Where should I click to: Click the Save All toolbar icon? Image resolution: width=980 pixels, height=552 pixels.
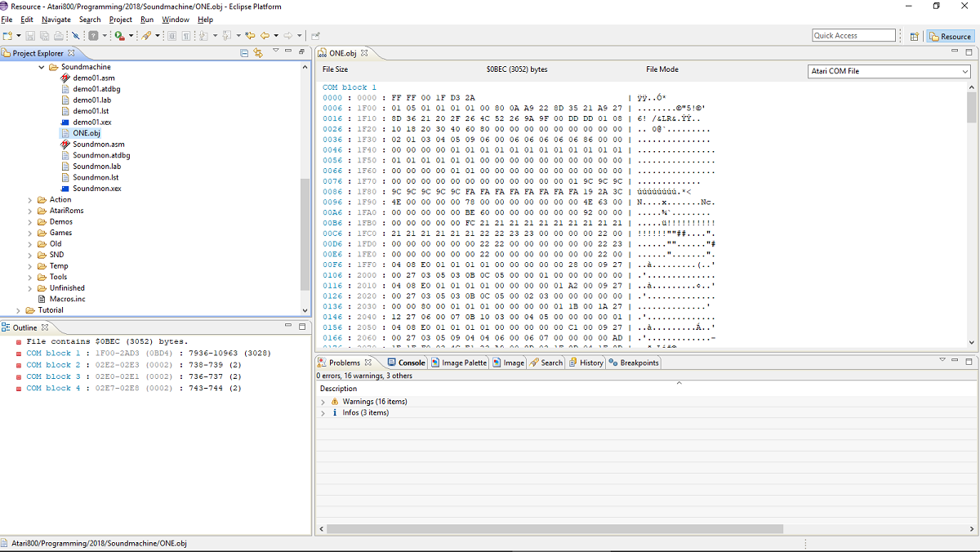pos(44,36)
